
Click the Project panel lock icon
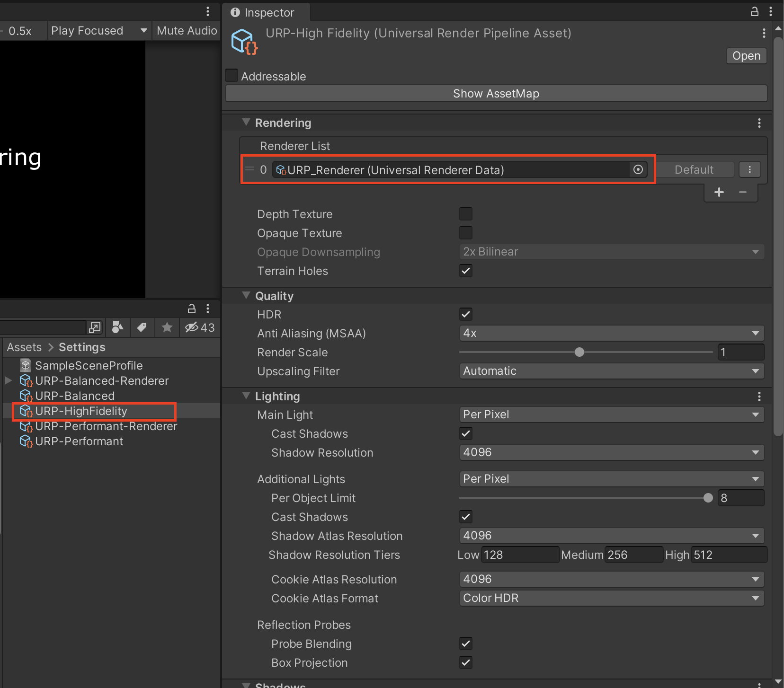(x=192, y=309)
